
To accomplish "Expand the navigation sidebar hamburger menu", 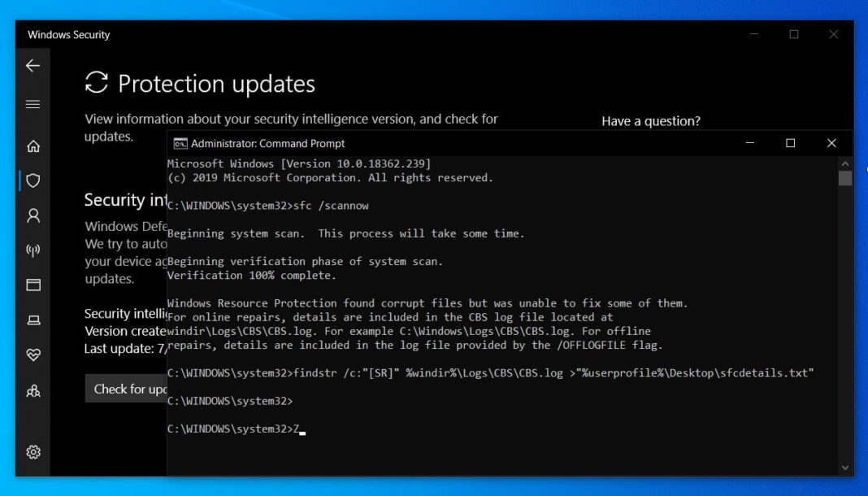I will pos(33,104).
